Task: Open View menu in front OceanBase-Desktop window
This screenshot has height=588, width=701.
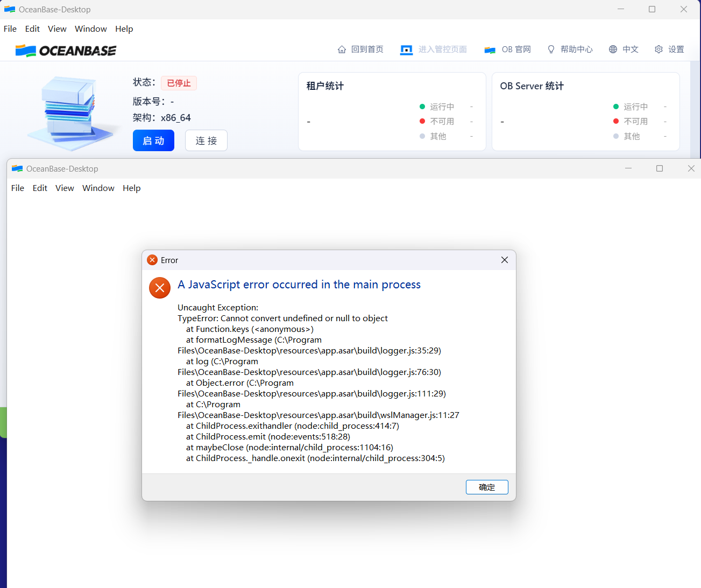Action: pos(65,188)
